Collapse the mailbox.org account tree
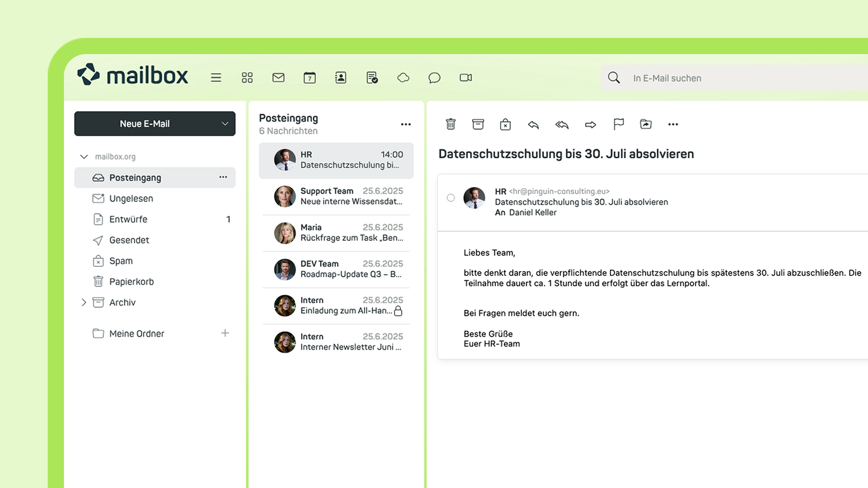 point(84,157)
